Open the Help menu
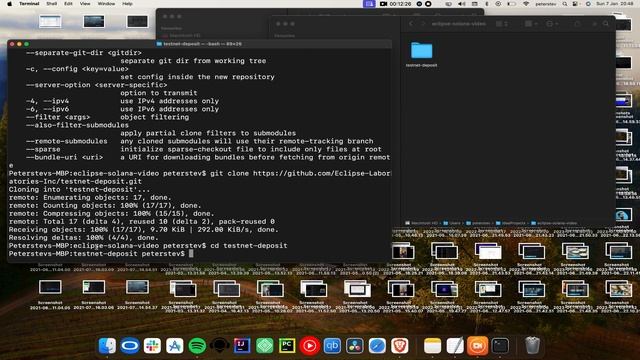 [127, 4]
